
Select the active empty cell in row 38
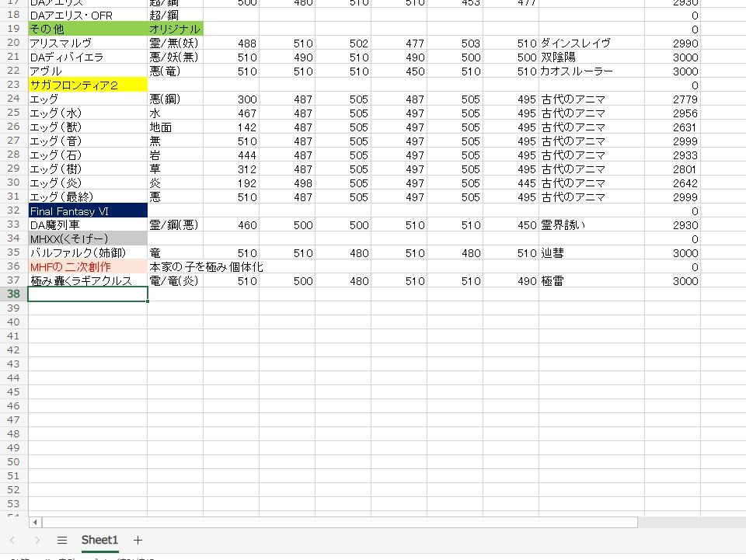click(88, 294)
